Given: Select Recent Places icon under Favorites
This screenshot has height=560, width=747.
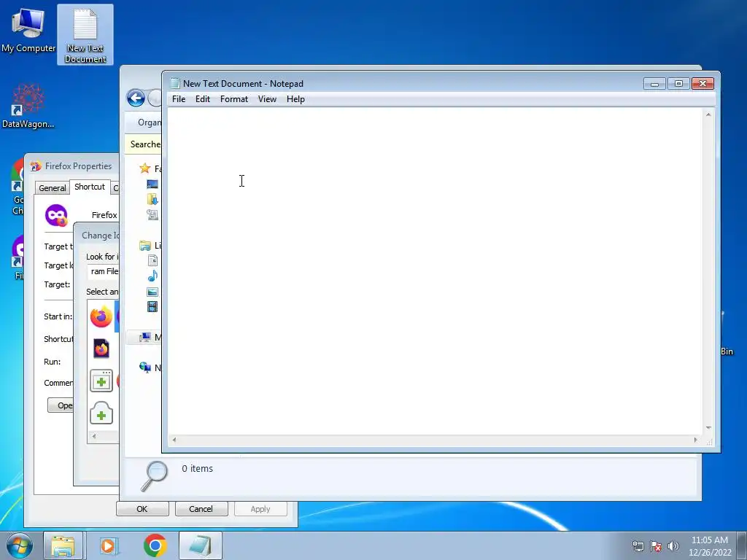Looking at the screenshot, I should click(152, 215).
